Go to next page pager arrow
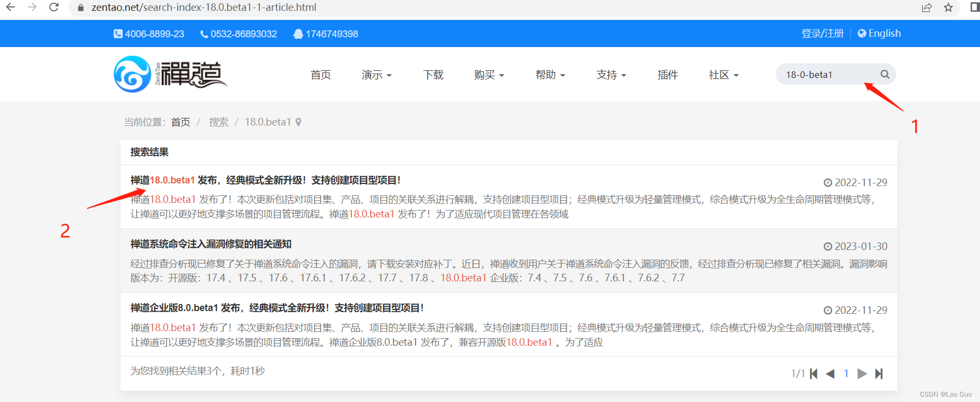 pyautogui.click(x=862, y=373)
